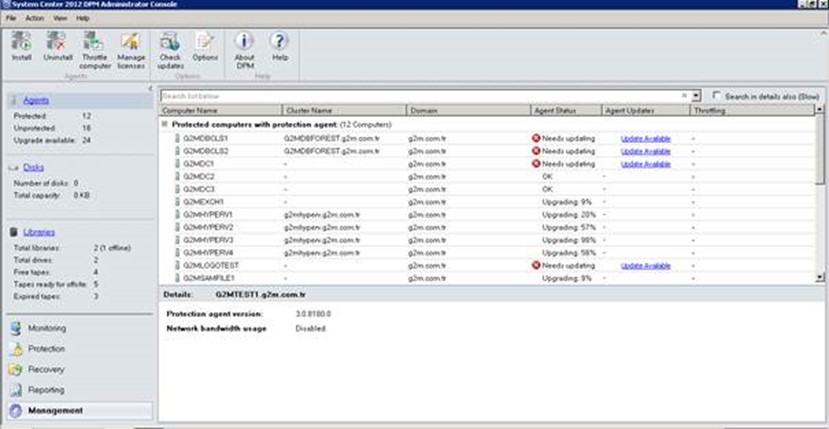The image size is (829, 429).
Task: Collapse Protected computers with protection agent group
Action: [165, 124]
